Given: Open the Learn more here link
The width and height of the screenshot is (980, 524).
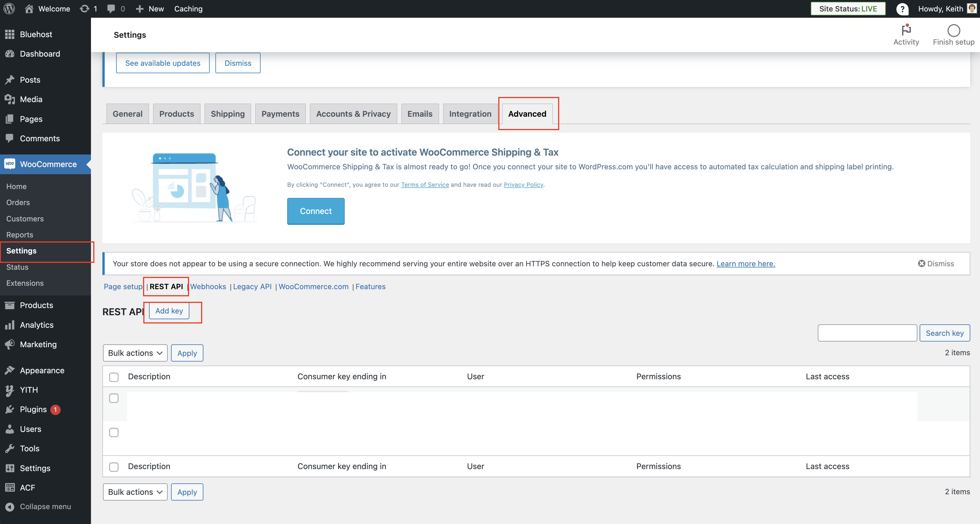Looking at the screenshot, I should pos(746,263).
